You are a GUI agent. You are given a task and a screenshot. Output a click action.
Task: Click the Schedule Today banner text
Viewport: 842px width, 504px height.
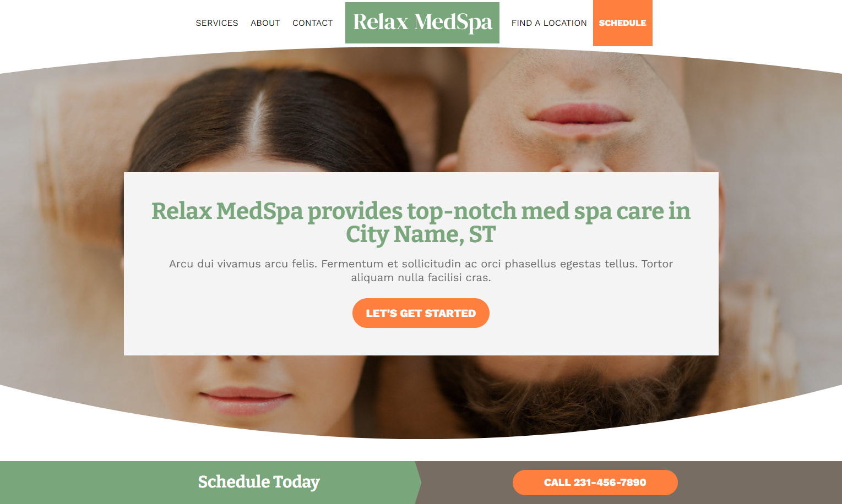point(259,481)
